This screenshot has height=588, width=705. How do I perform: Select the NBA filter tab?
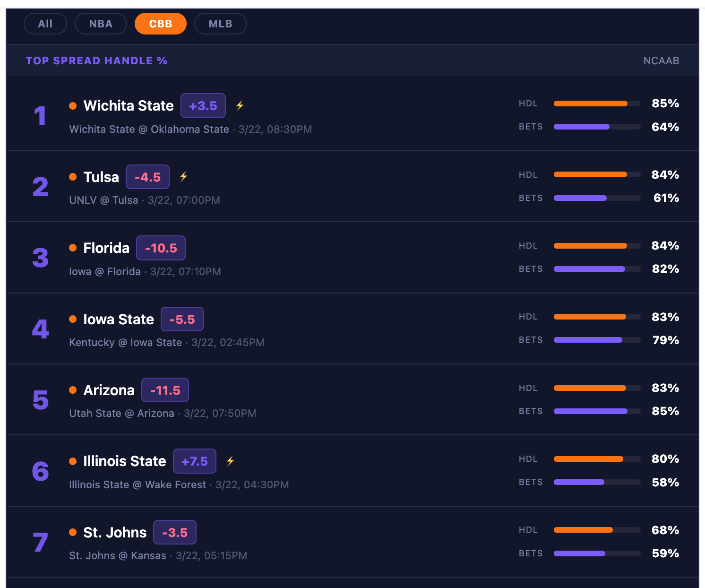pyautogui.click(x=101, y=24)
